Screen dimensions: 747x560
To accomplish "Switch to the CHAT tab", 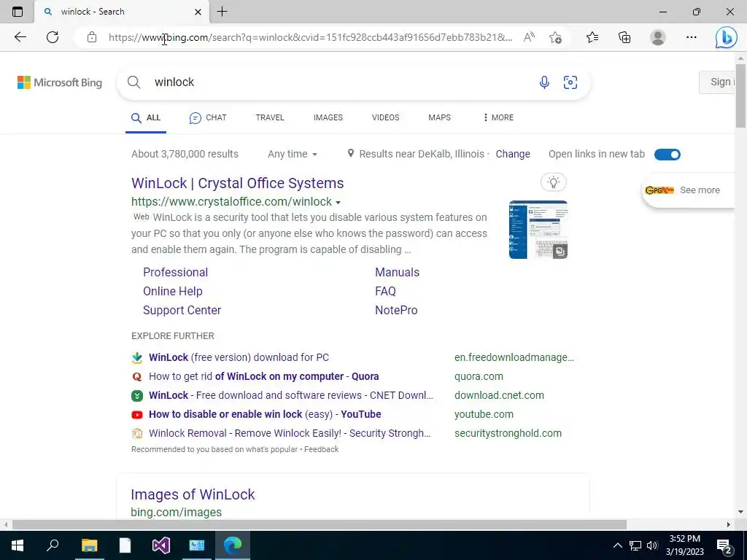I will coord(208,117).
